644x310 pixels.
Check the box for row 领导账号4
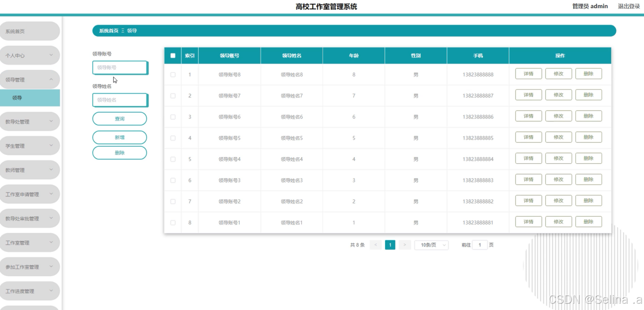173,159
